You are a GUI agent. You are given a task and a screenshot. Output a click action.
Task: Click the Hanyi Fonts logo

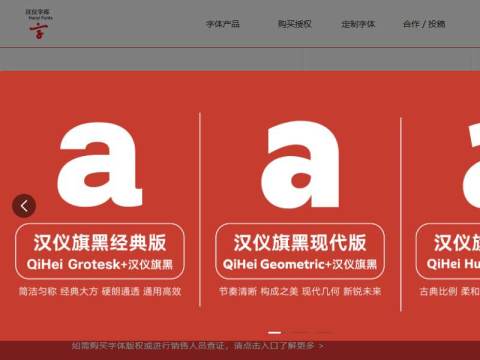point(39,24)
